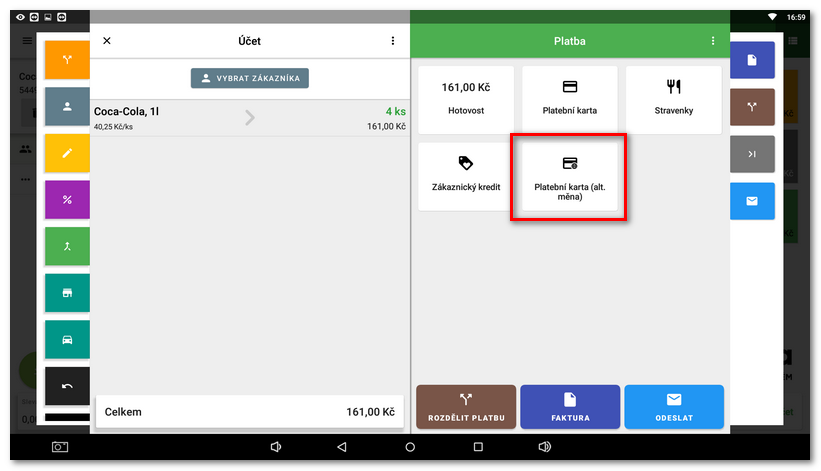Tap the screenshot camera icon in navigation bar

click(60, 446)
